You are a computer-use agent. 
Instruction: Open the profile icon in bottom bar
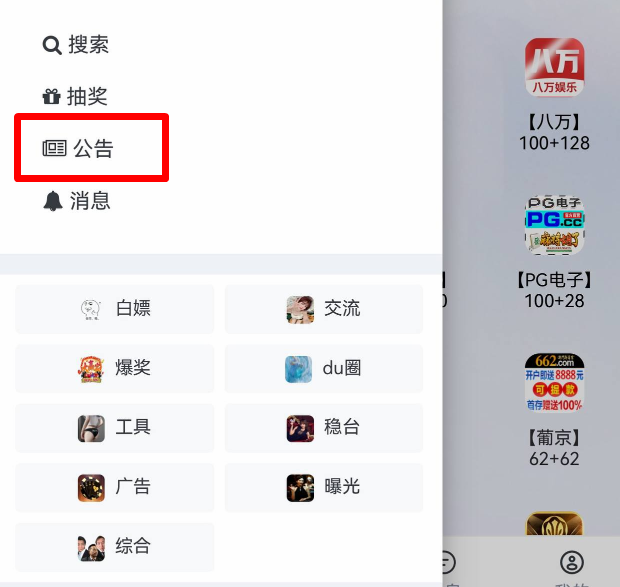pyautogui.click(x=571, y=562)
